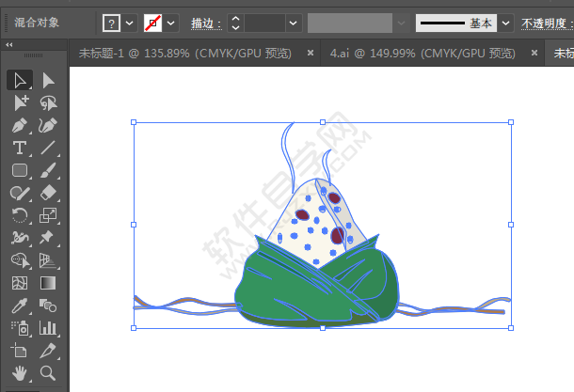Click the stroke color swatch
This screenshot has height=392, width=574.
(152, 23)
